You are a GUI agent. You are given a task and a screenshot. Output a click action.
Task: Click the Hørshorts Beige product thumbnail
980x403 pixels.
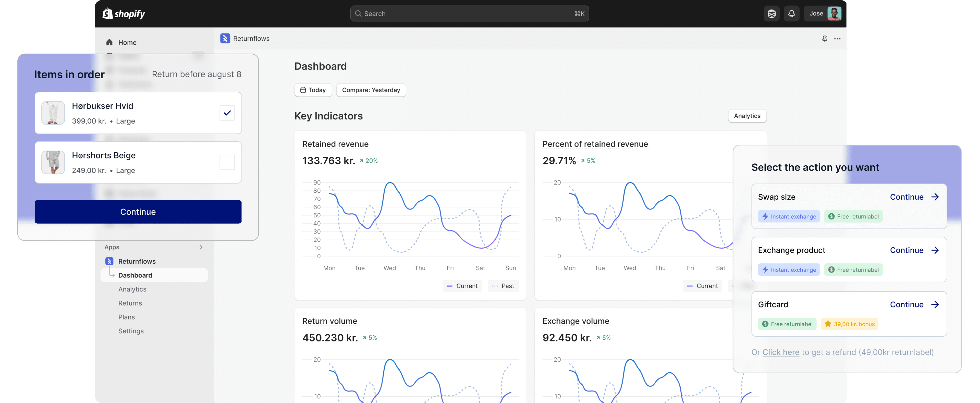(53, 163)
